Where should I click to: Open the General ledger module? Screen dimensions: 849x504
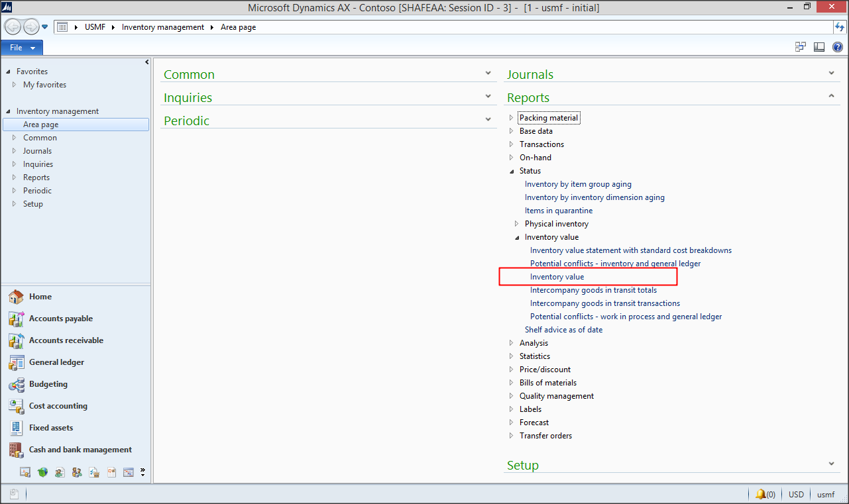(x=76, y=362)
